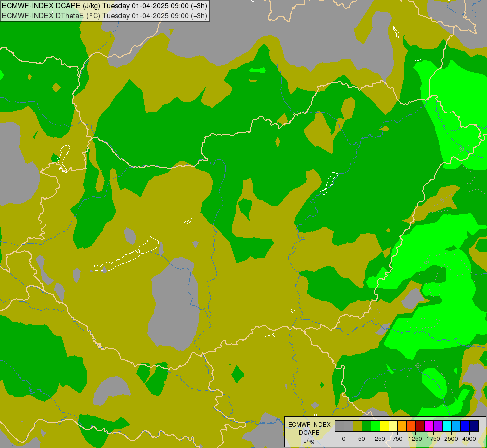This screenshot has height=448, width=487.
Task: Select the dark green legend swatch after 50
Action: point(366,426)
